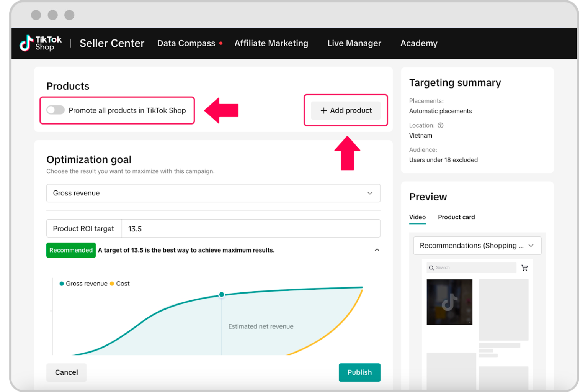Click the TikTok Shop logo
This screenshot has width=588, height=392.
tap(40, 43)
